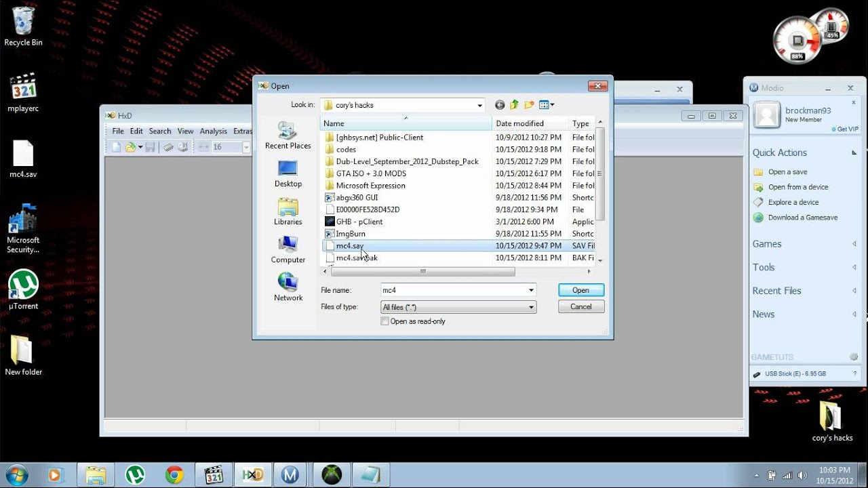Open the View Menu icon dropdown
Viewport: 868px width, 488px height.
point(547,105)
